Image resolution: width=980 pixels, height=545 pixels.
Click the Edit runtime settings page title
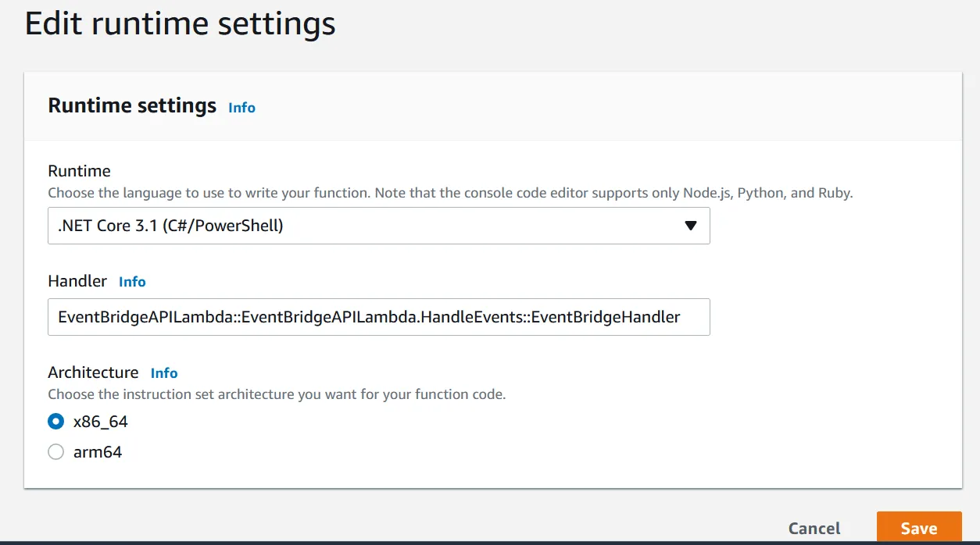180,23
